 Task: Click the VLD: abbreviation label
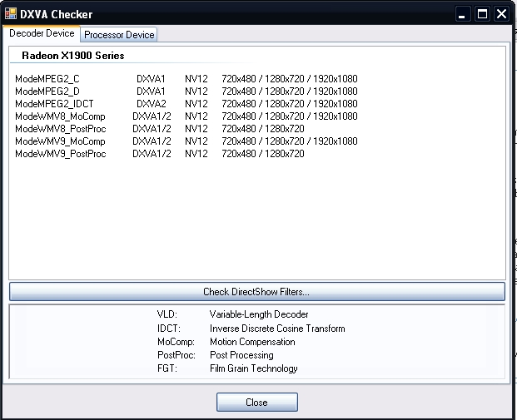click(167, 314)
